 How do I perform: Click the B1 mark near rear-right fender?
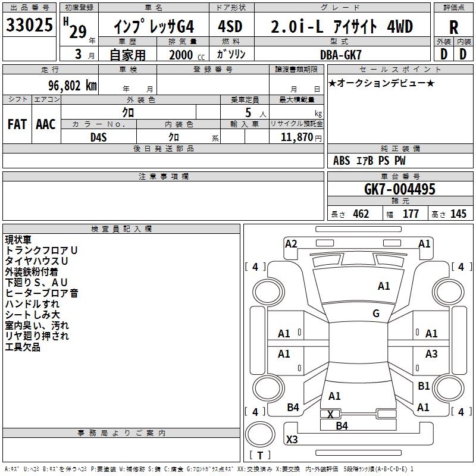[x=424, y=386]
